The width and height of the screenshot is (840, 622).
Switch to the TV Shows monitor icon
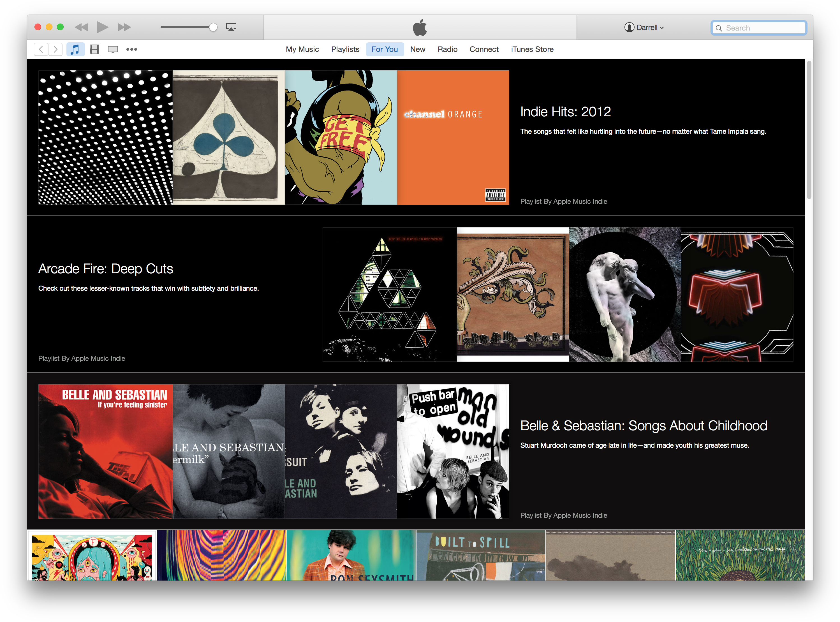tap(113, 49)
